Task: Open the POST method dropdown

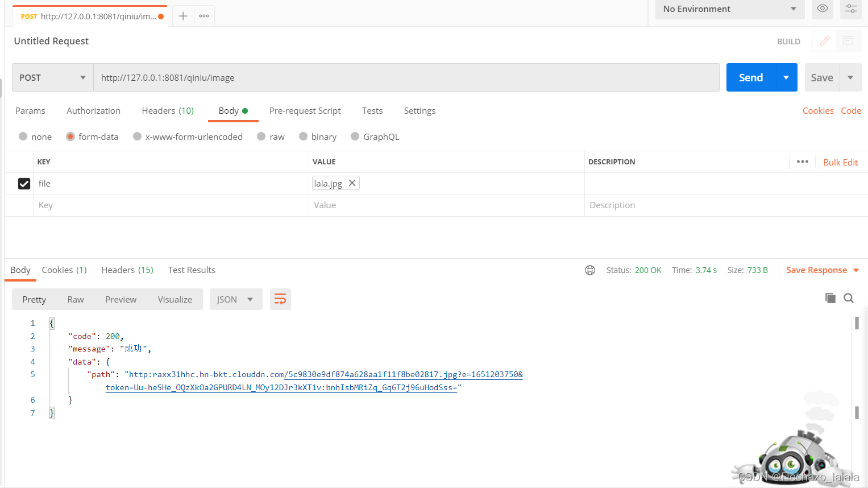Action: pos(52,77)
